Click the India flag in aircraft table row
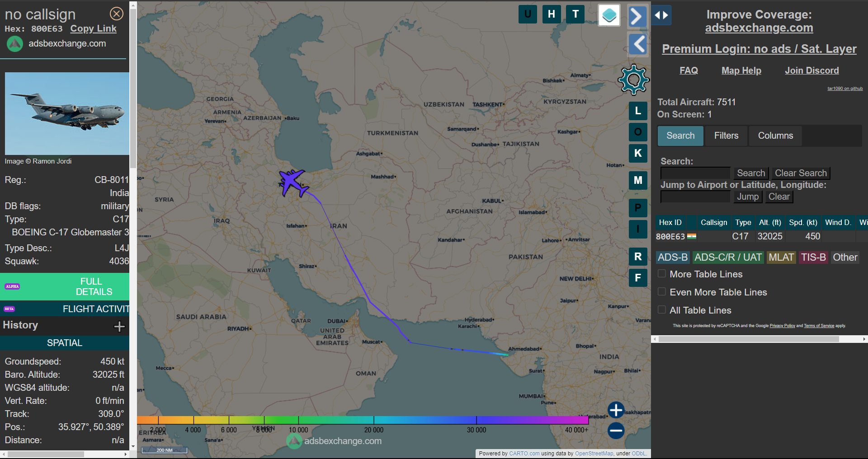The height and width of the screenshot is (459, 868). tap(692, 236)
